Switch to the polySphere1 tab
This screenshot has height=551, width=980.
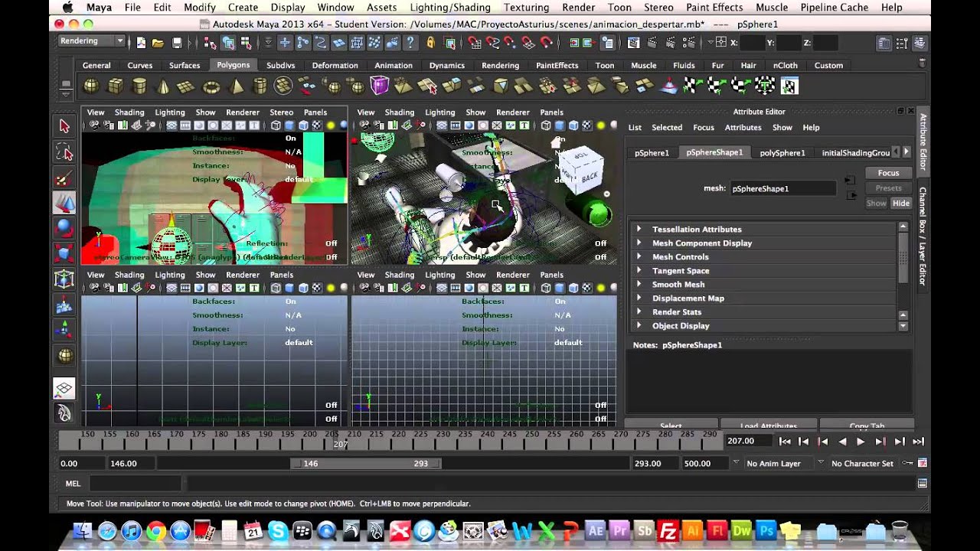coord(782,152)
